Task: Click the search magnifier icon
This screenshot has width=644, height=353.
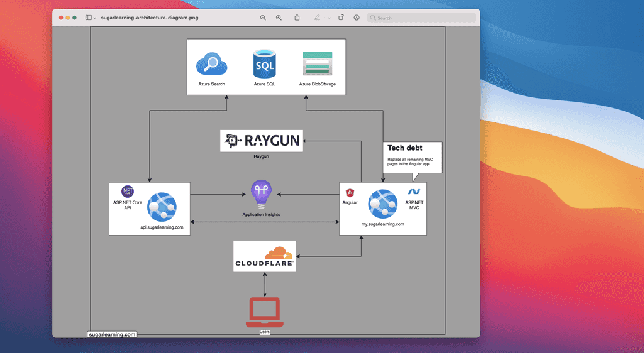Action: [x=373, y=18]
